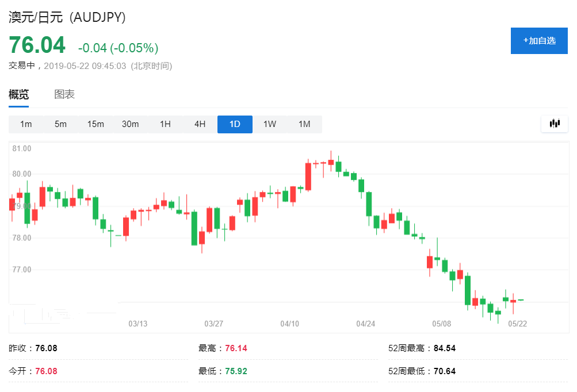Choose the 15m interval option
577x392 pixels.
[x=95, y=124]
